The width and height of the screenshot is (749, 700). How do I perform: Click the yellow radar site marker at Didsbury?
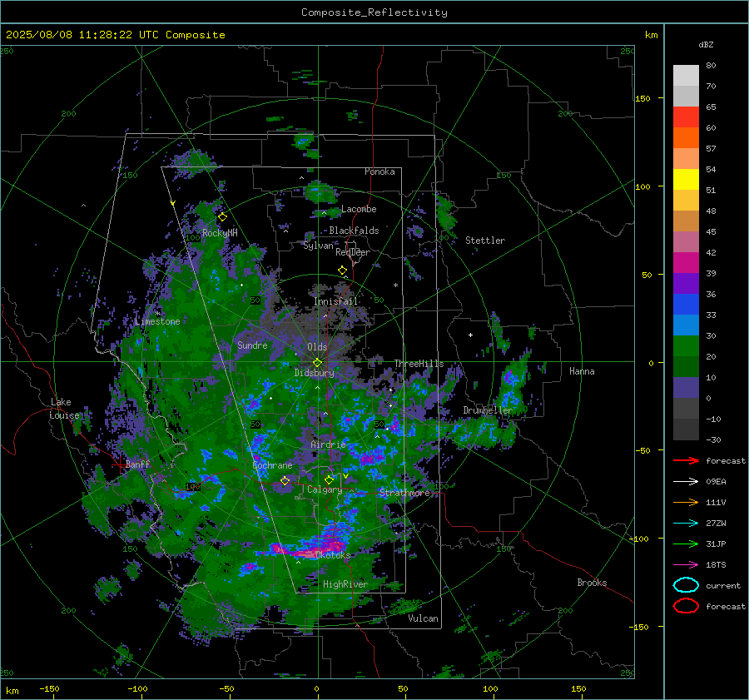click(x=317, y=363)
